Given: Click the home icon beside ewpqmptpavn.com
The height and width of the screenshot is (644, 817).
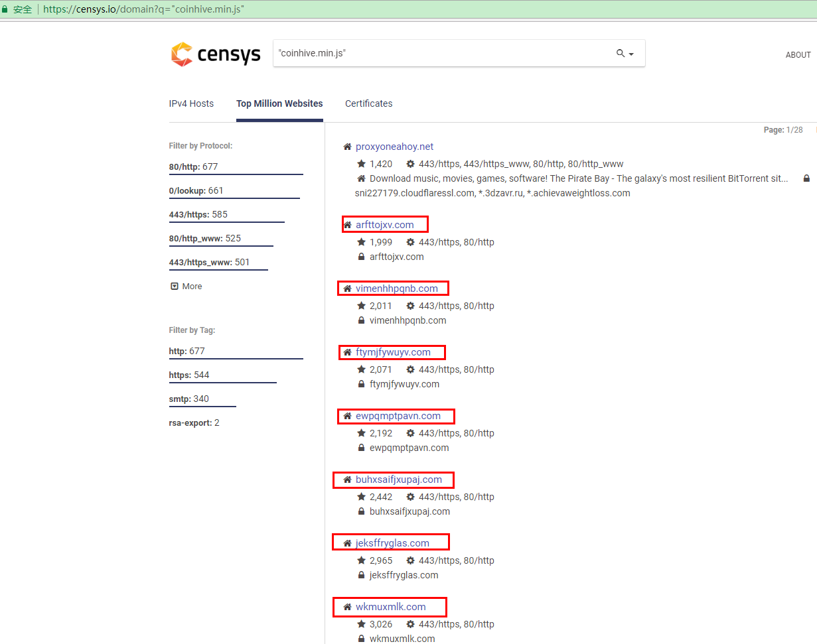Looking at the screenshot, I should point(347,416).
